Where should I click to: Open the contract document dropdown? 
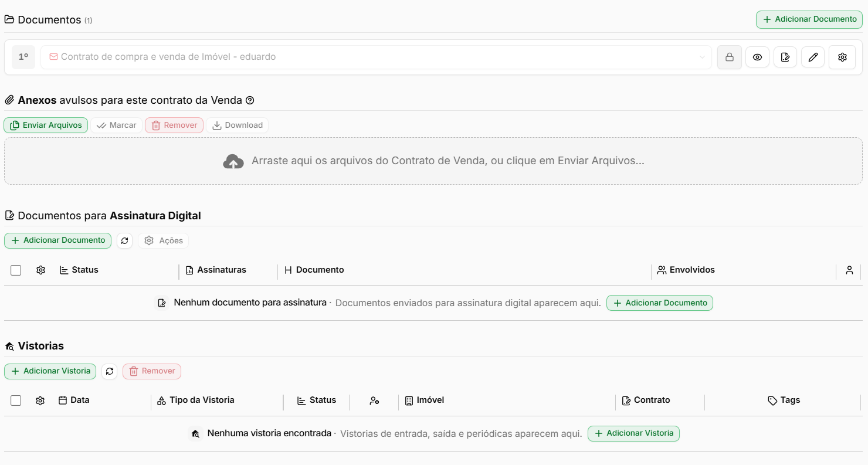[x=376, y=57]
